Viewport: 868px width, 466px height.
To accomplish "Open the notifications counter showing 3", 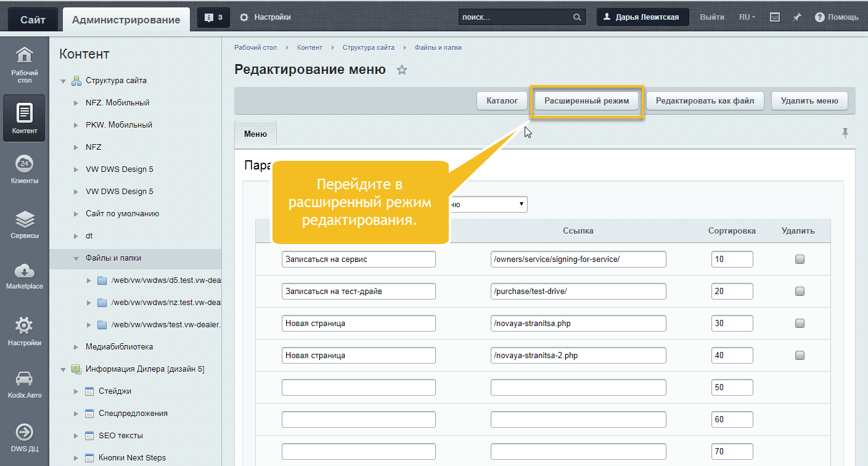I will [213, 17].
